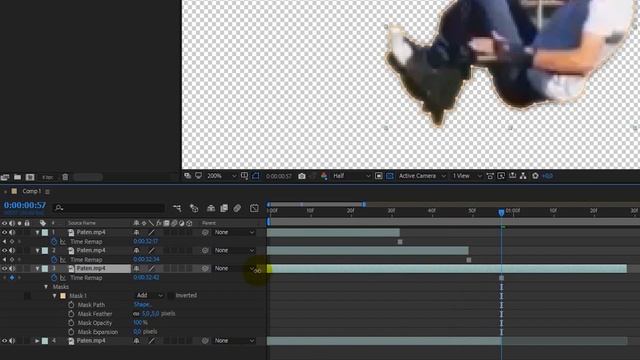
Task: Click the New Composition icon in project panel
Action: [x=30, y=177]
